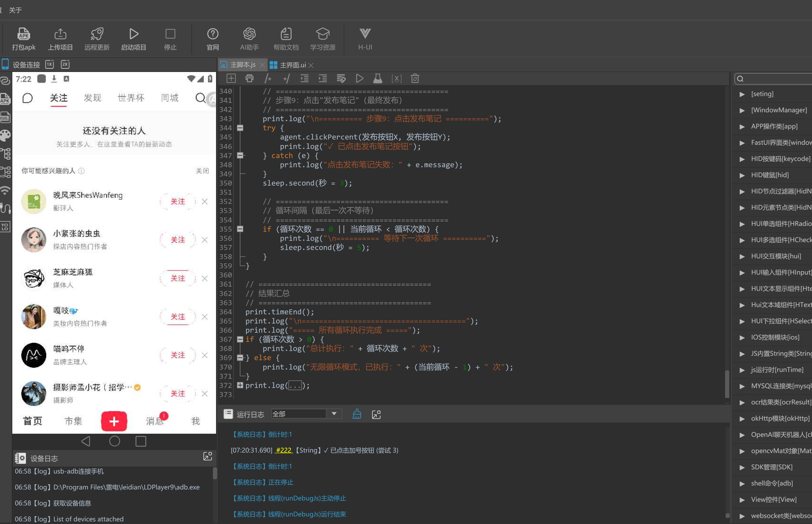
Task: Switch to the 主界面.ui tab
Action: [x=293, y=65]
